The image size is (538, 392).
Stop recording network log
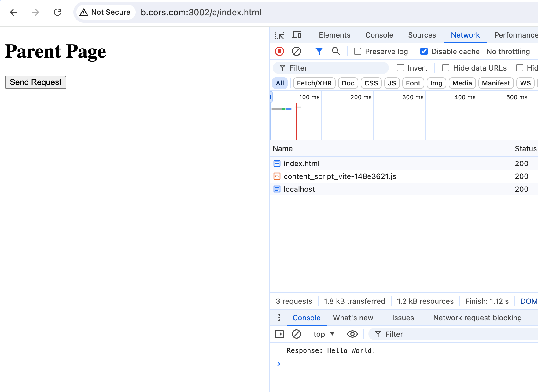point(279,51)
